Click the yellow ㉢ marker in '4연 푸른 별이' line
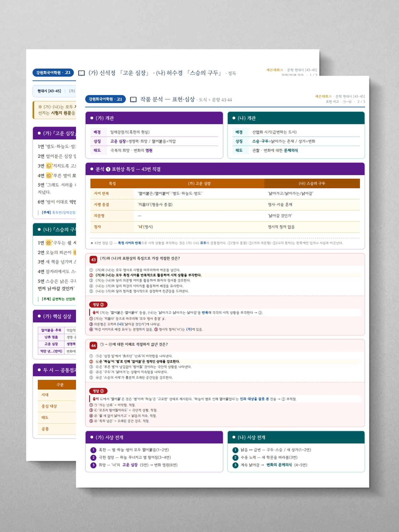Viewport: 399px width, 532px height. click(49, 176)
